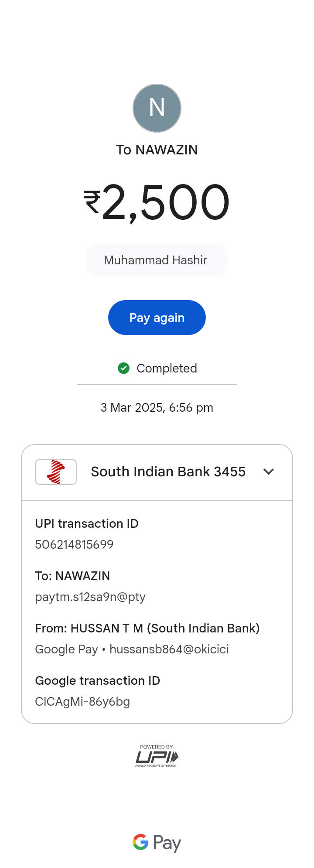Click the NAWAZIN avatar circle
The image size is (314, 868).
(x=157, y=108)
